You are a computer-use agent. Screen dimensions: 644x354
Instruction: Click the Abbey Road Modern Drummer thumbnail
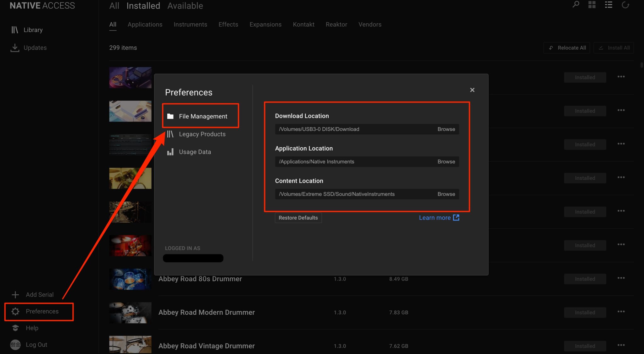pos(130,313)
